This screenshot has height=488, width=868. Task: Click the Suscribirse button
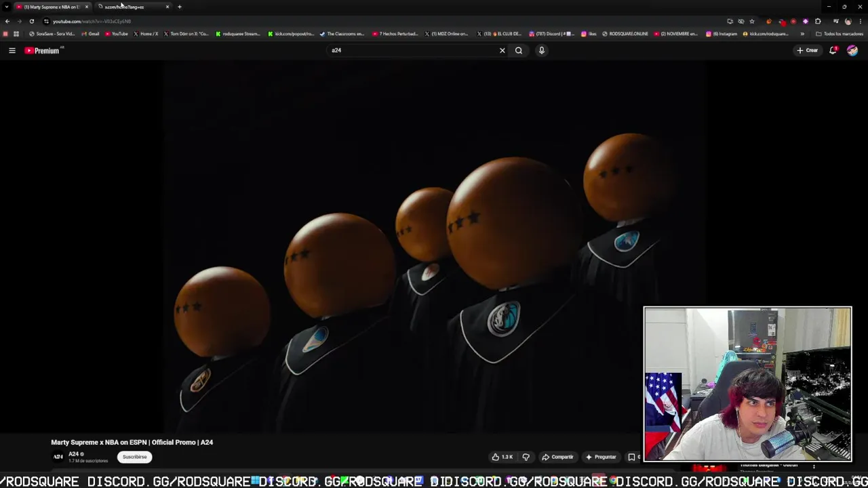coord(134,457)
